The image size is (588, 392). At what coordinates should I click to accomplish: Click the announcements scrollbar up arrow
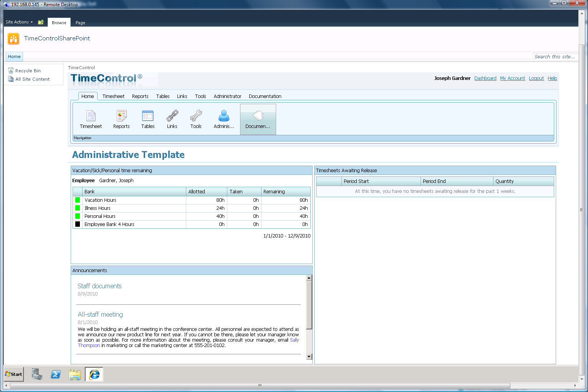click(x=309, y=278)
